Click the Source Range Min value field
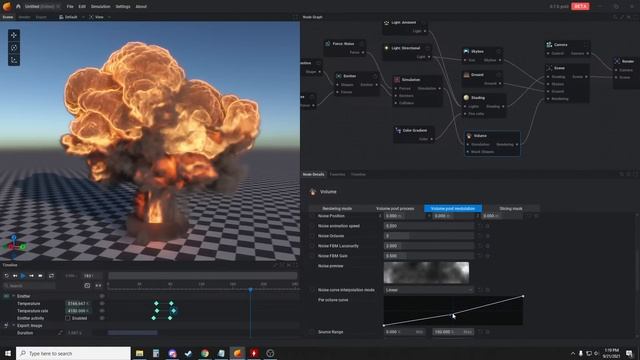Viewport: 640px width, 360px height. pos(404,332)
